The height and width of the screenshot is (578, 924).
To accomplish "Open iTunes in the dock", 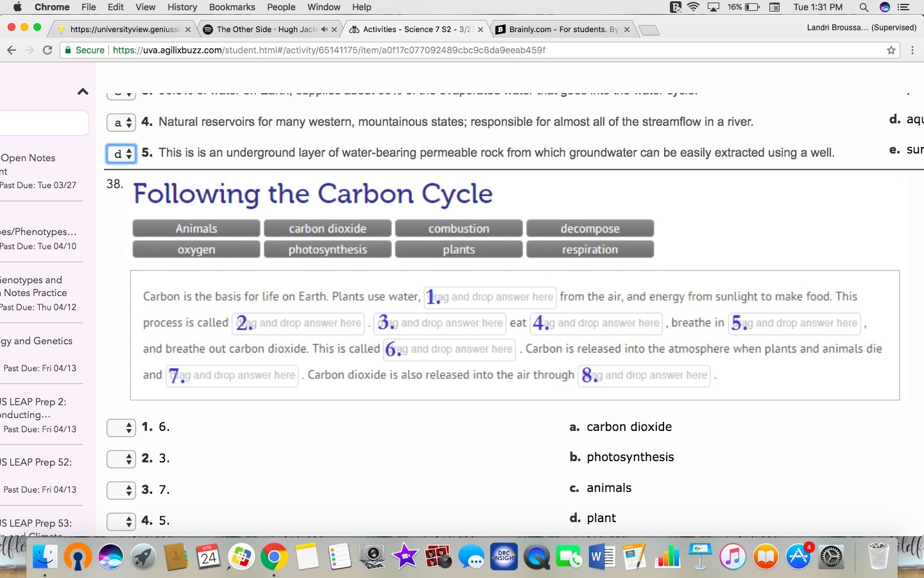I will [x=733, y=556].
